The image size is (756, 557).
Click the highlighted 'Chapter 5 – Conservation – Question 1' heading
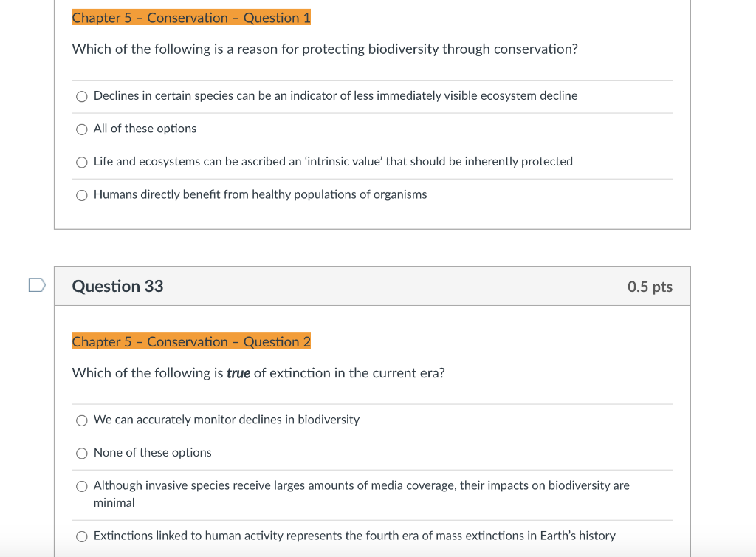(190, 18)
